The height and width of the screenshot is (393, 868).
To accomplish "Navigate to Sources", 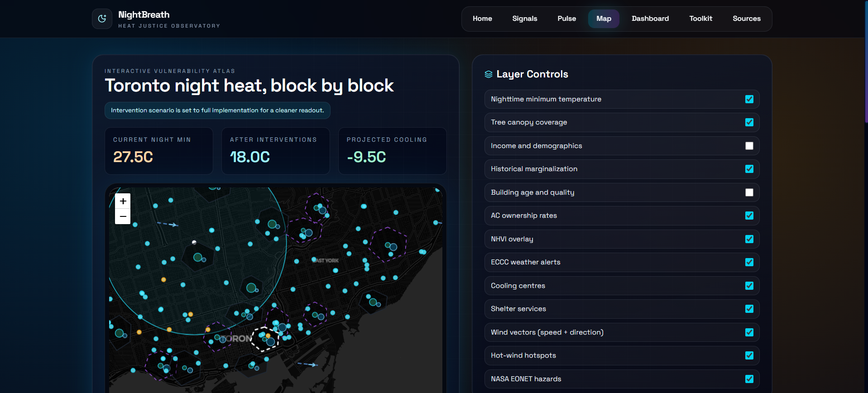I will pos(746,19).
